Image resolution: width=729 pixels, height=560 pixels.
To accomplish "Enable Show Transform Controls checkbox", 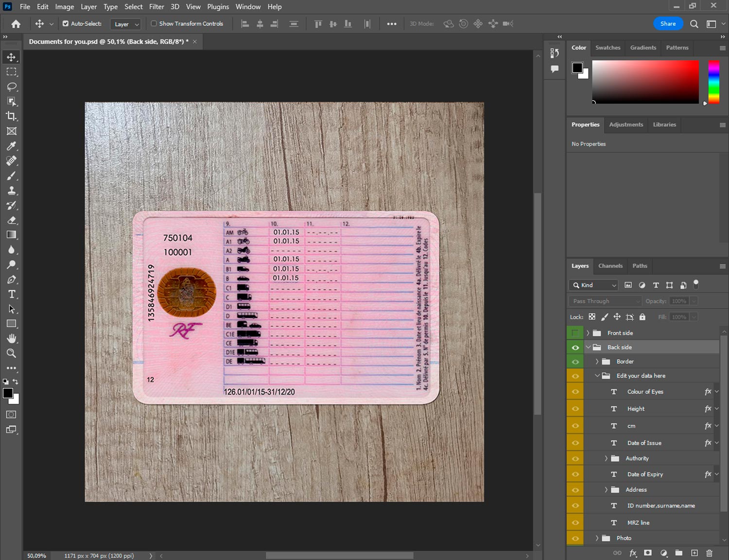I will [154, 23].
